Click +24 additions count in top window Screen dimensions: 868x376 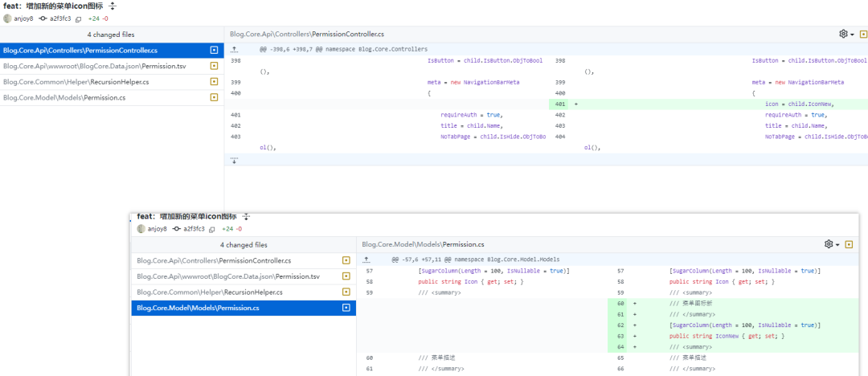click(x=92, y=18)
